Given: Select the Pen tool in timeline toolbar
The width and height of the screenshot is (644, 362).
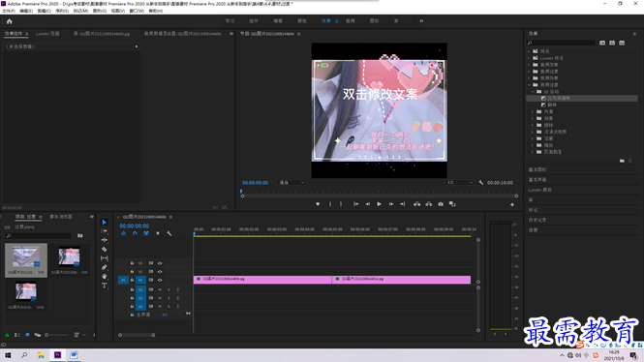Looking at the screenshot, I should click(x=105, y=267).
